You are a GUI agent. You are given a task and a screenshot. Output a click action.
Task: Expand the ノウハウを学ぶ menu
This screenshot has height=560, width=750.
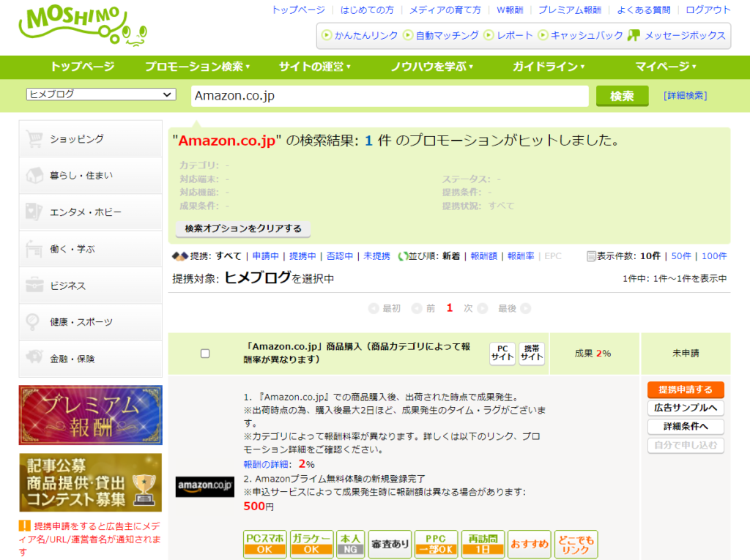coord(431,67)
